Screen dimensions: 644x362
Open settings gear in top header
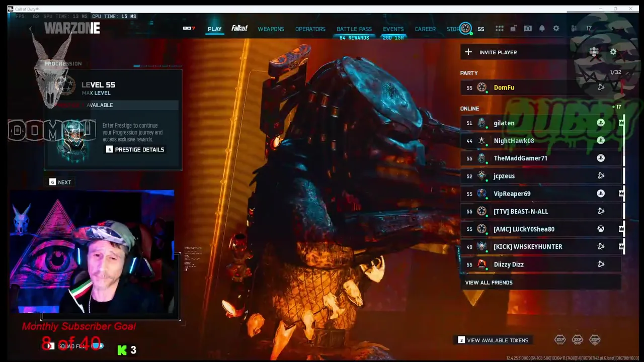(556, 29)
